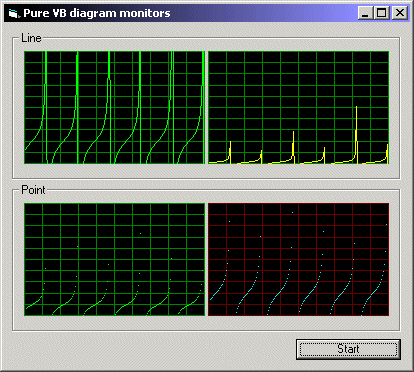Viewport: 414px width, 372px height.
Task: Select the green line diagram monitor
Action: (114, 107)
